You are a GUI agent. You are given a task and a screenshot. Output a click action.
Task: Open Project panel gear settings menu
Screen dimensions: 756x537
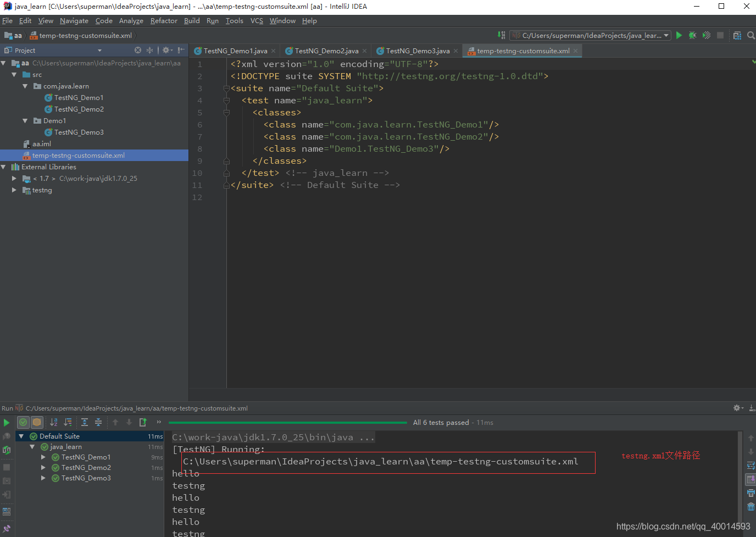click(166, 50)
